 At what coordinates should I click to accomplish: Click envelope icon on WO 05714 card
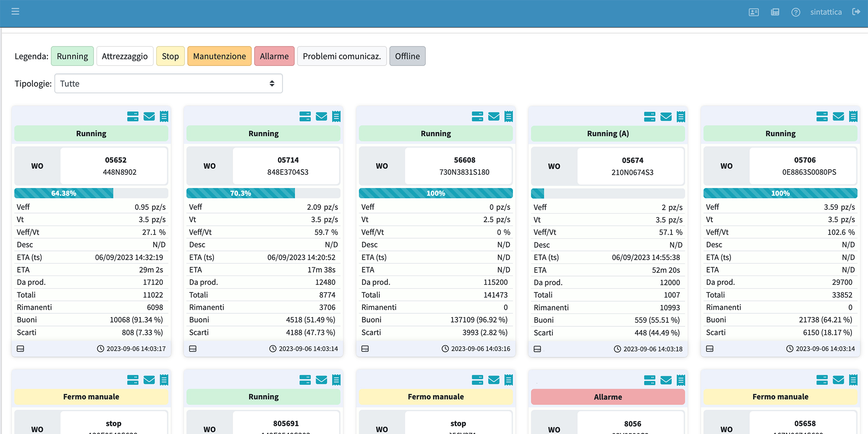point(321,116)
